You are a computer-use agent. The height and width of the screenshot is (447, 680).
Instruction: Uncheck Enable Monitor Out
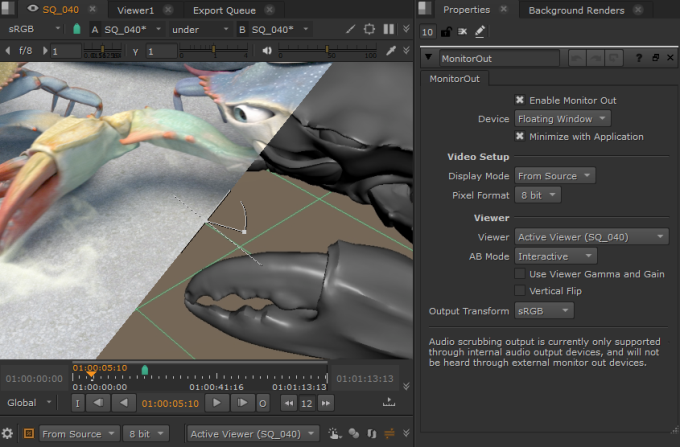click(x=520, y=100)
